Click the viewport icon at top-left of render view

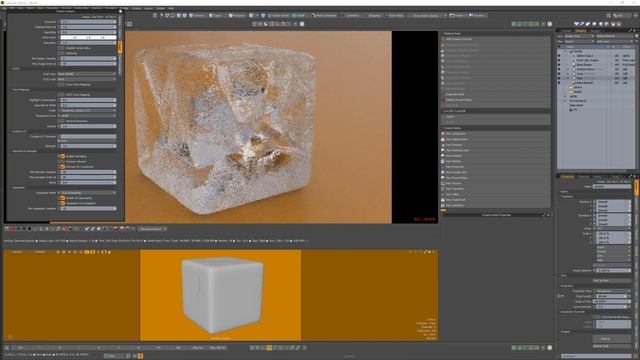[129, 24]
